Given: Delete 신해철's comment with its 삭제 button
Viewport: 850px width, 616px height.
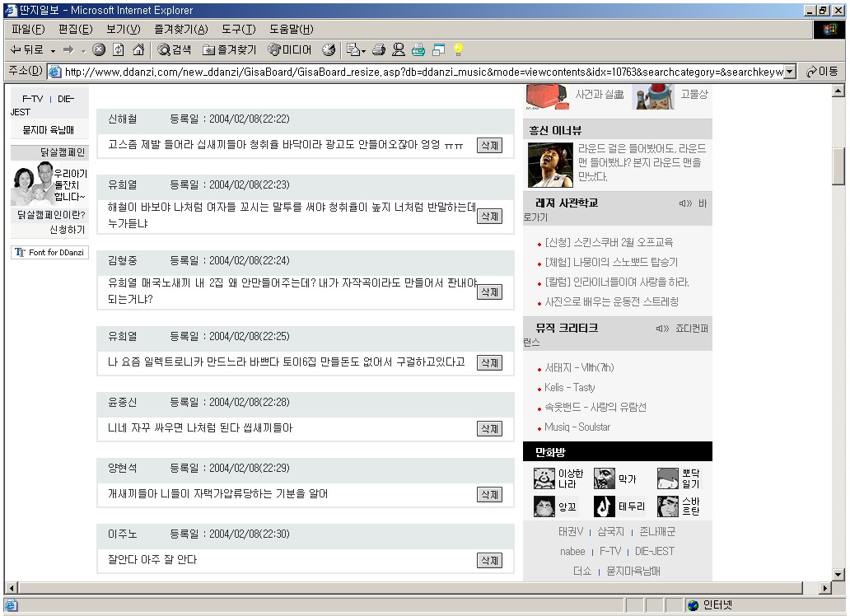Looking at the screenshot, I should [489, 145].
